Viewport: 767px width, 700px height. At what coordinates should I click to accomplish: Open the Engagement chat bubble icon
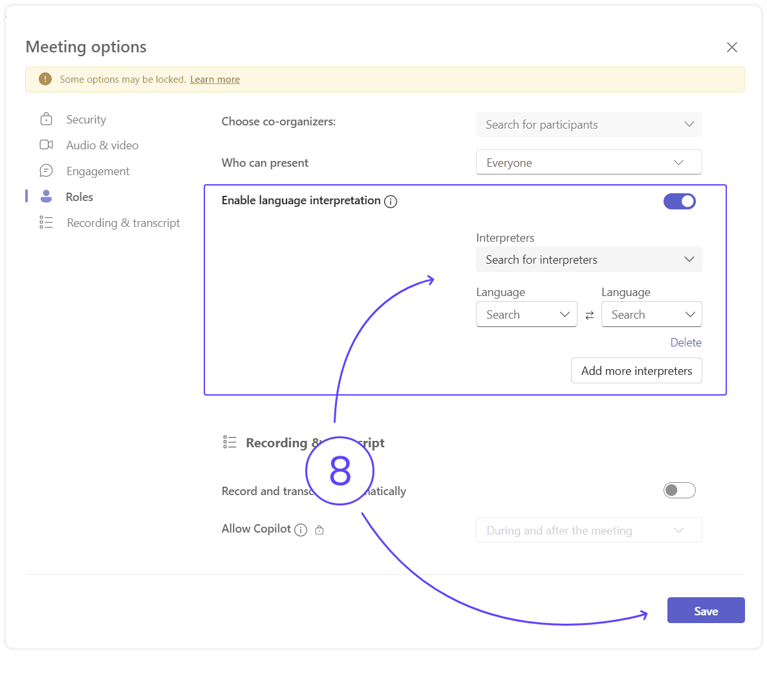45,171
